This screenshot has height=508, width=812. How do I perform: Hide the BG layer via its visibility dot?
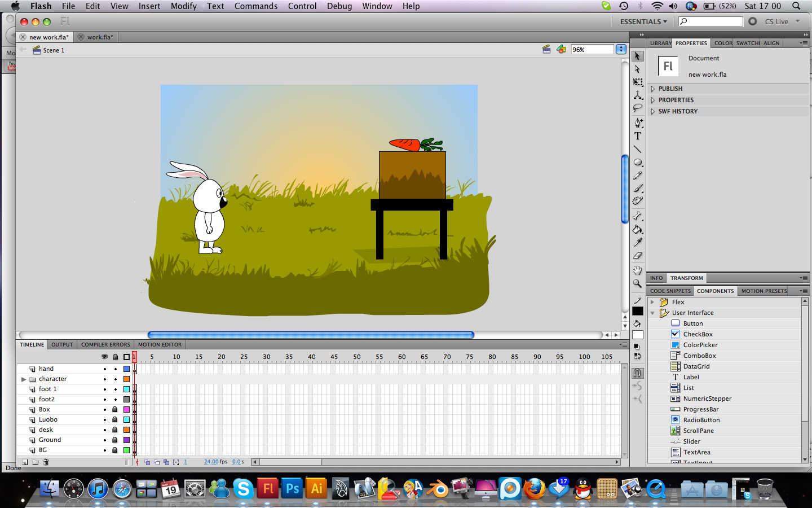point(105,450)
